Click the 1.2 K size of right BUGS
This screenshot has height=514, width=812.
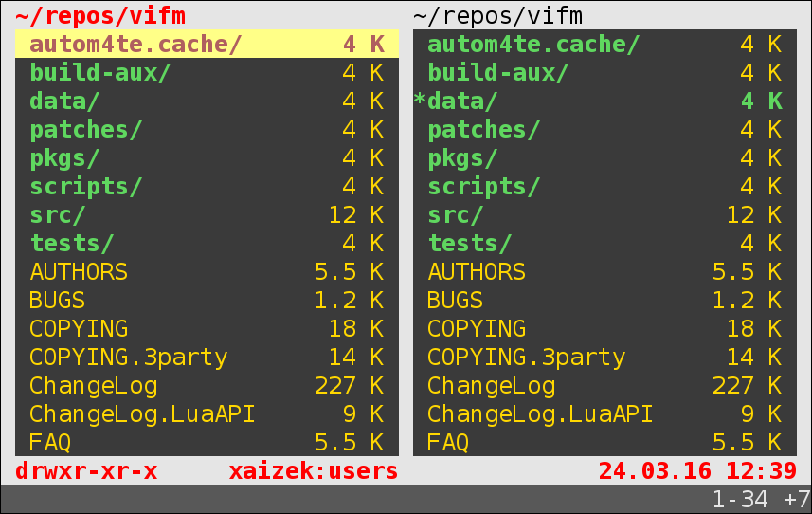click(x=748, y=301)
